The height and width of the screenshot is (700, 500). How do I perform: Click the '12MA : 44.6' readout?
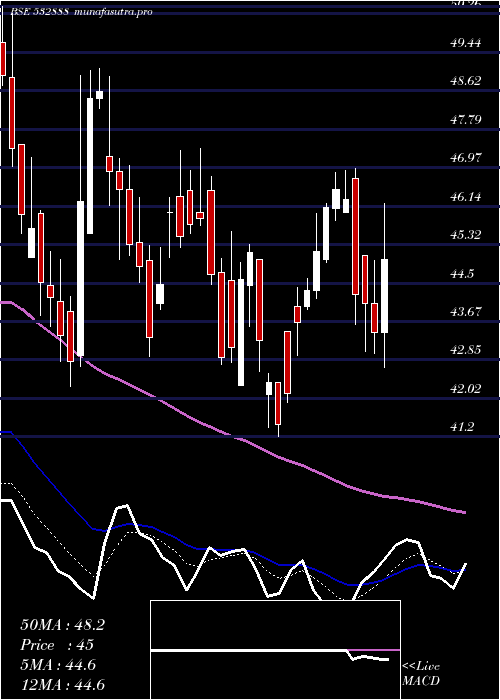coord(62,685)
